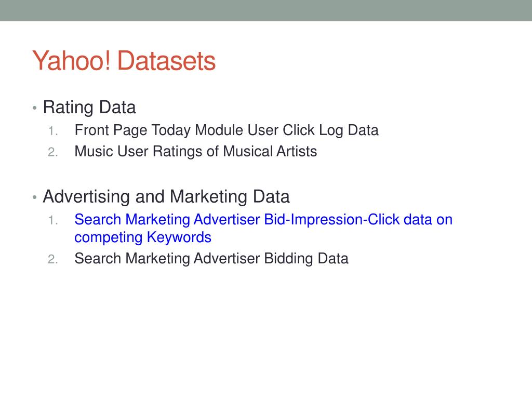
Task: Click the gray header bar at top of slide
Action: click(x=266, y=10)
